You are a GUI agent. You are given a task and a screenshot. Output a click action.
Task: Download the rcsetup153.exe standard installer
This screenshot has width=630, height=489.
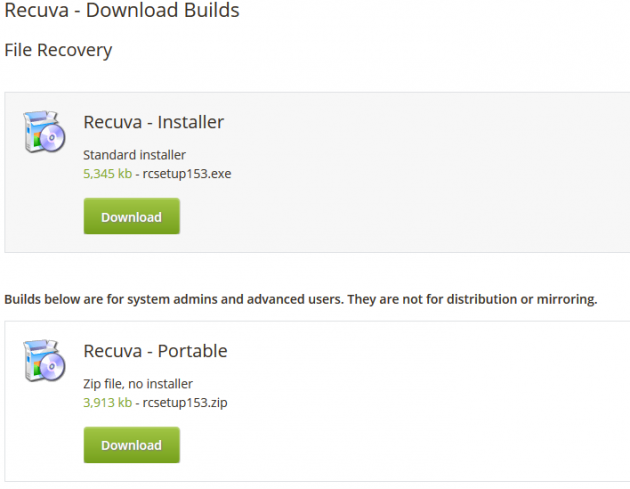coord(131,216)
